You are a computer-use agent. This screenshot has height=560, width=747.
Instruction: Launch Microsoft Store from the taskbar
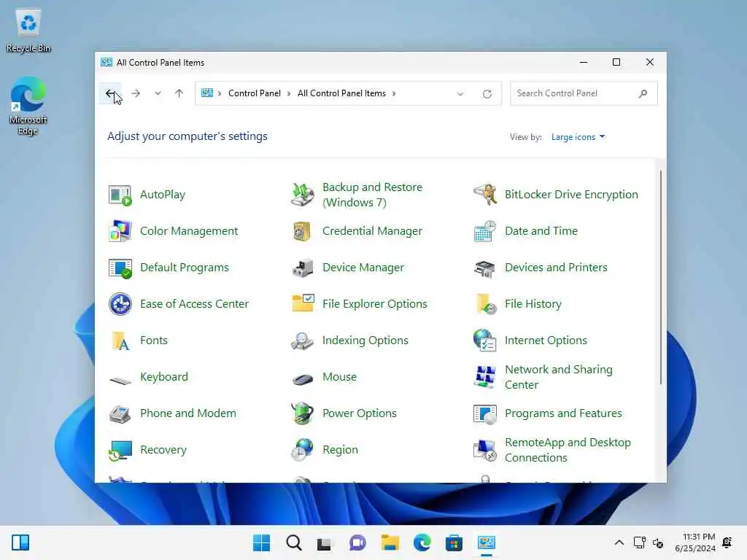454,542
